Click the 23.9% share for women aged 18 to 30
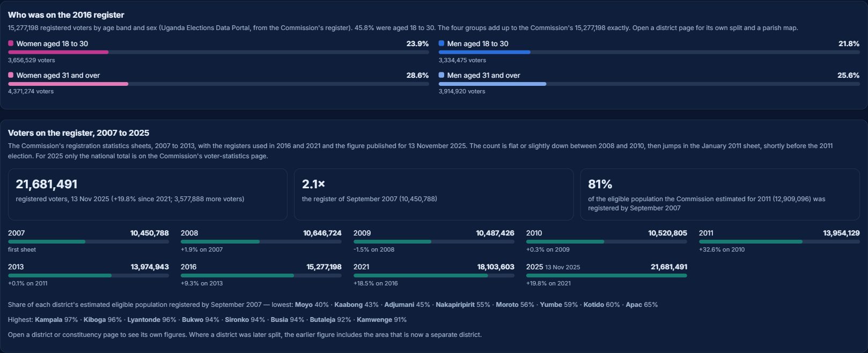Image resolution: width=868 pixels, height=353 pixels. [x=417, y=43]
